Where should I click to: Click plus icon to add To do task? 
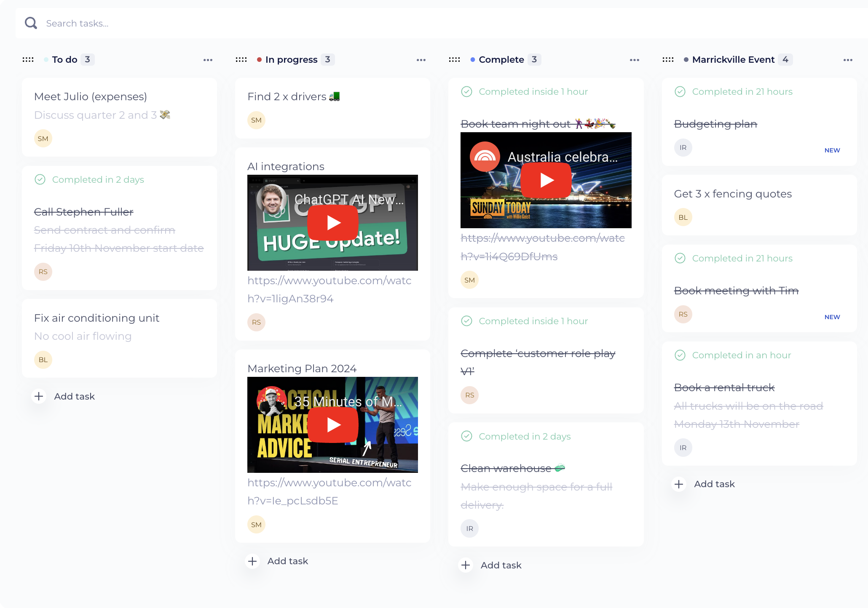click(39, 396)
